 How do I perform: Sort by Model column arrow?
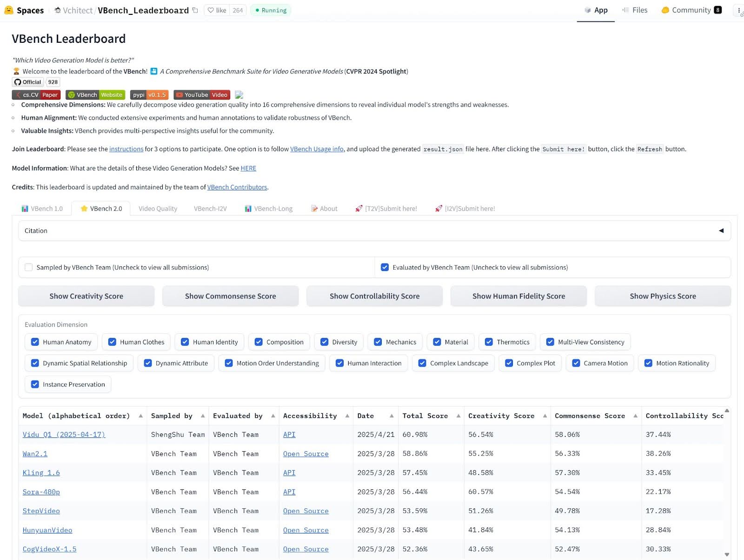(140, 416)
